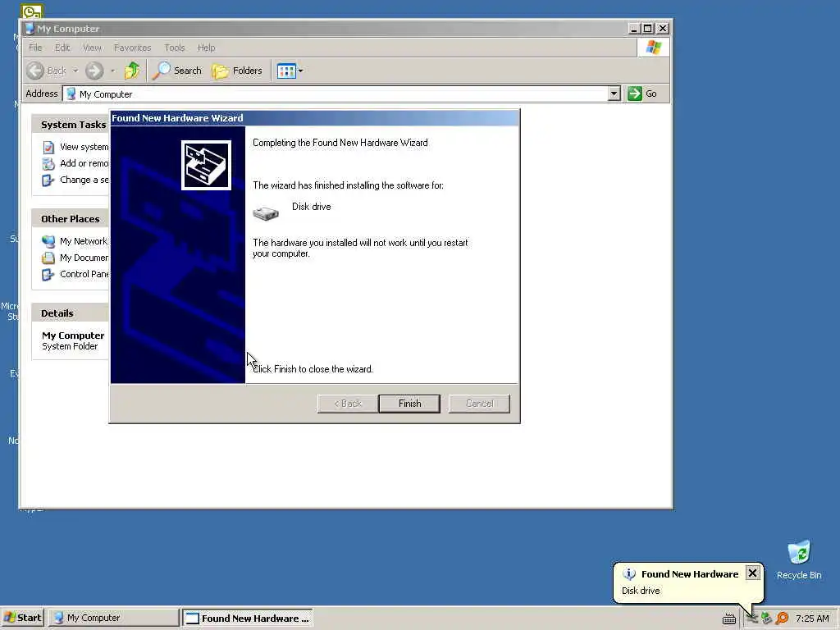The width and height of the screenshot is (840, 630).
Task: Click the disabled Back button in the wizard
Action: tap(348, 404)
